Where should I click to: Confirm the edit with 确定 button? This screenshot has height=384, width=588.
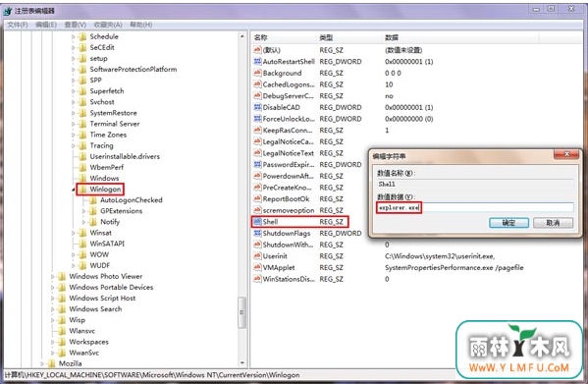(x=508, y=223)
